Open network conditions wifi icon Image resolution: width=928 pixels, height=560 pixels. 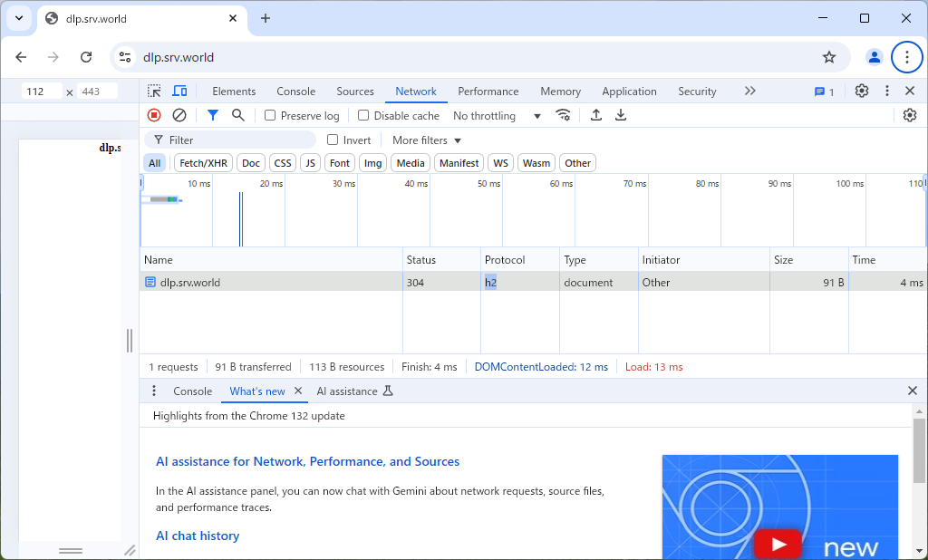[x=563, y=115]
